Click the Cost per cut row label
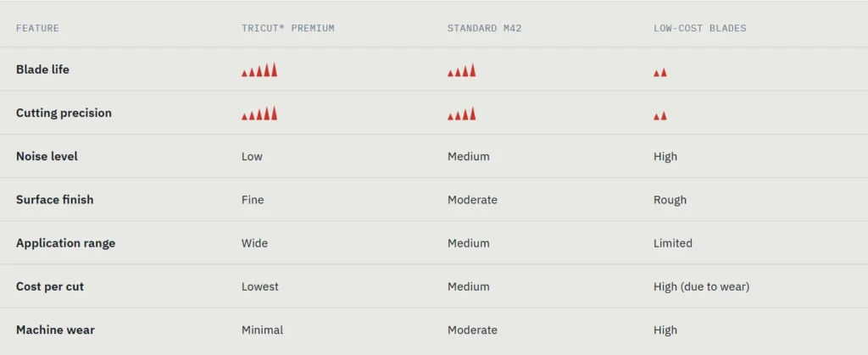Image resolution: width=868 pixels, height=355 pixels. (x=50, y=286)
